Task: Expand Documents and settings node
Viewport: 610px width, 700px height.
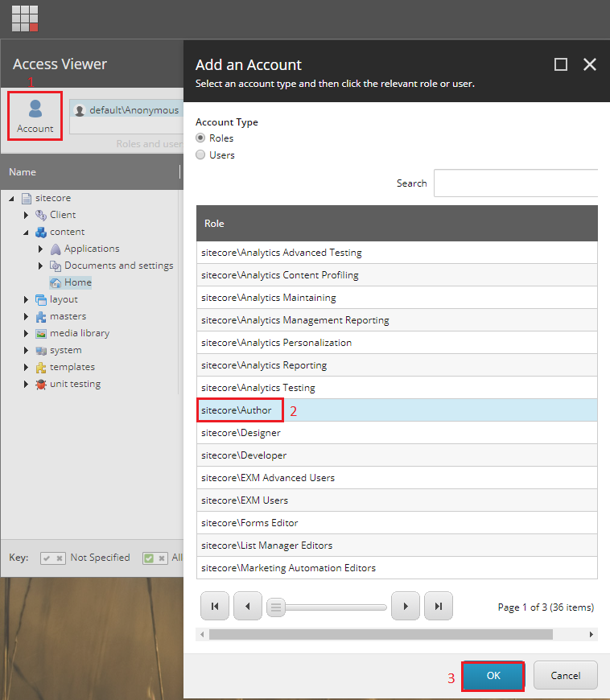Action: point(40,266)
